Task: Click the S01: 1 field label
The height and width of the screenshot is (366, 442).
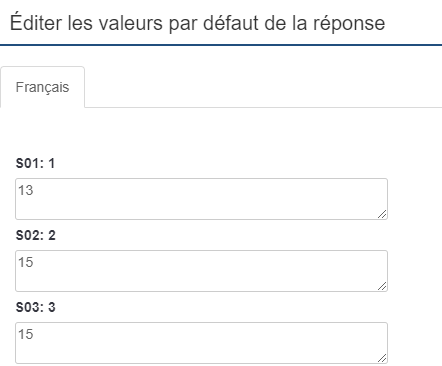Action: (x=35, y=164)
